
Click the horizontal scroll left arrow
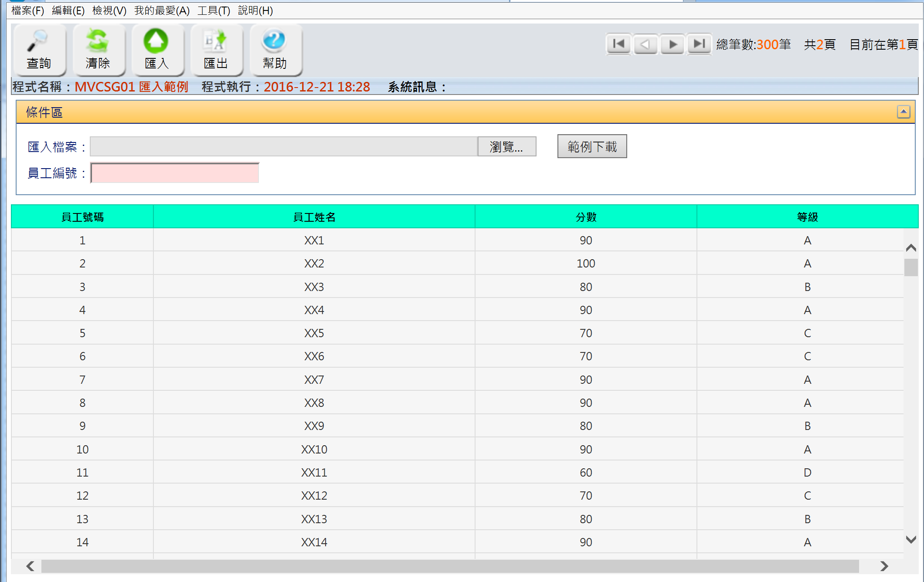[30, 566]
